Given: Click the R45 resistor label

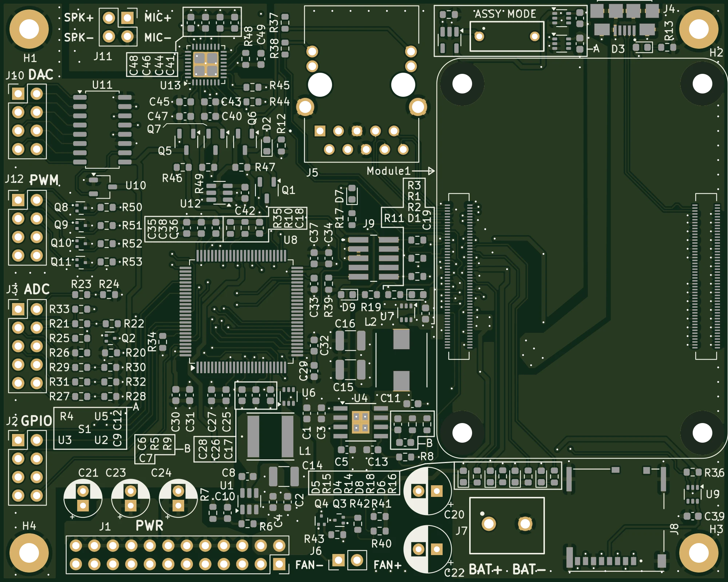Looking at the screenshot, I should click(280, 85).
